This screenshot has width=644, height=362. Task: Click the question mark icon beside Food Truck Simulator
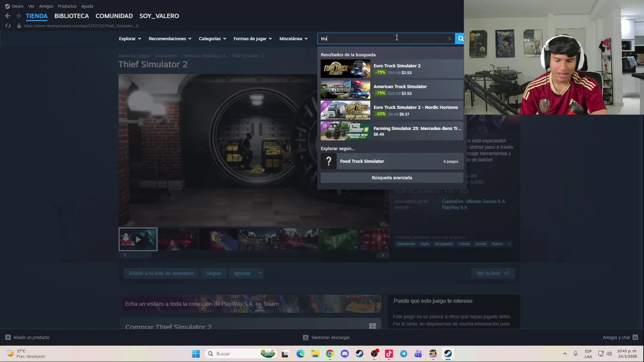click(x=329, y=161)
